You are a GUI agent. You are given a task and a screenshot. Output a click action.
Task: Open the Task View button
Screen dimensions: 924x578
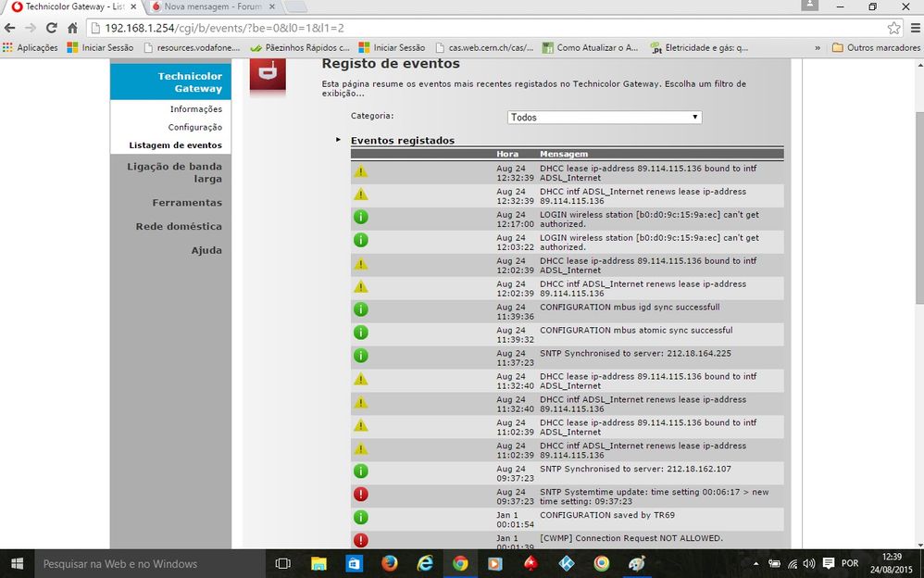pos(283,563)
